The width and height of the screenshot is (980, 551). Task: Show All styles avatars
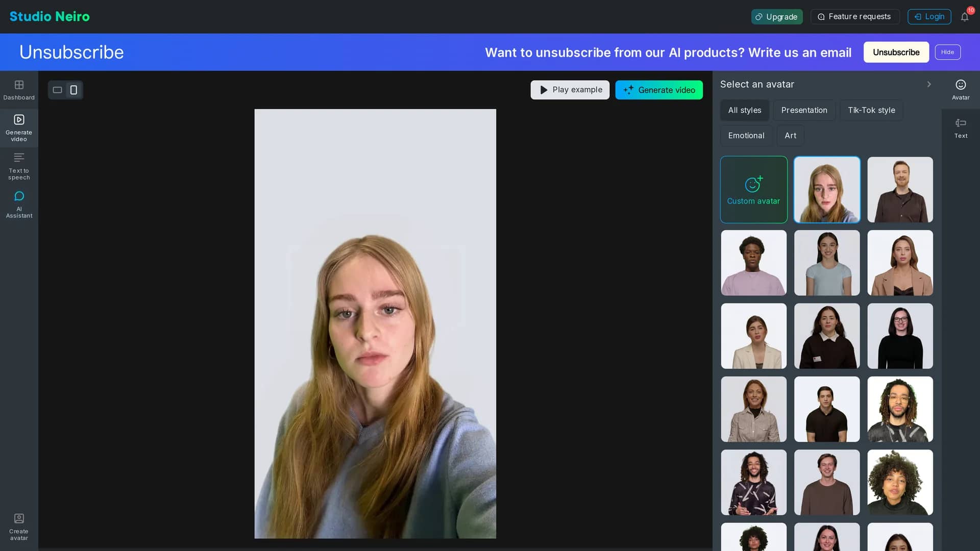click(744, 110)
